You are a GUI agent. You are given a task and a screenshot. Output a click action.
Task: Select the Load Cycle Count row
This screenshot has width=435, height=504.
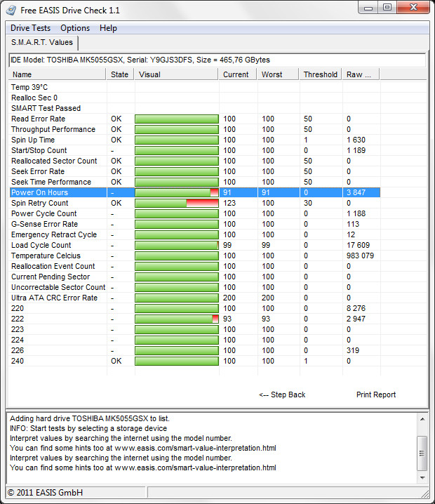tap(194, 245)
